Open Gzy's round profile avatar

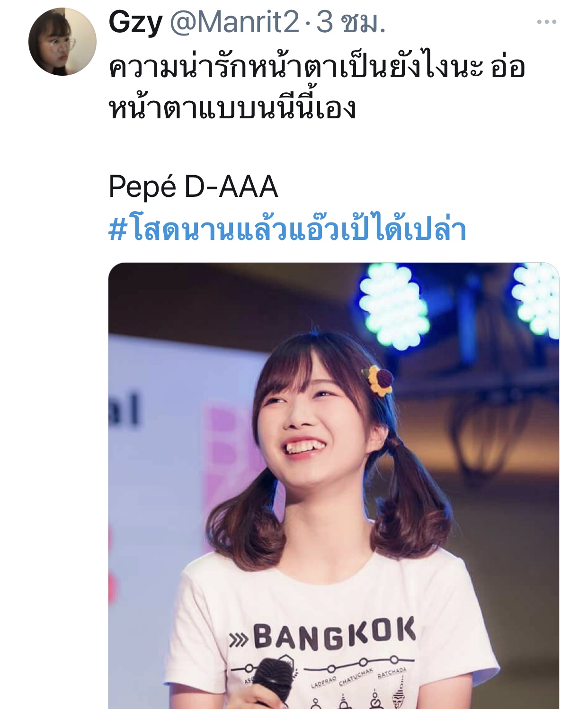62,42
